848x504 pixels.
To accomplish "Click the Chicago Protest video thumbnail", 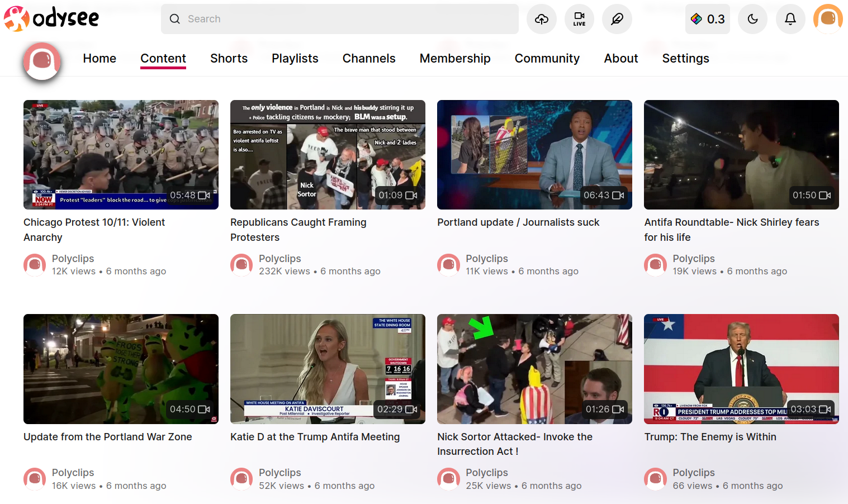I will (x=121, y=155).
